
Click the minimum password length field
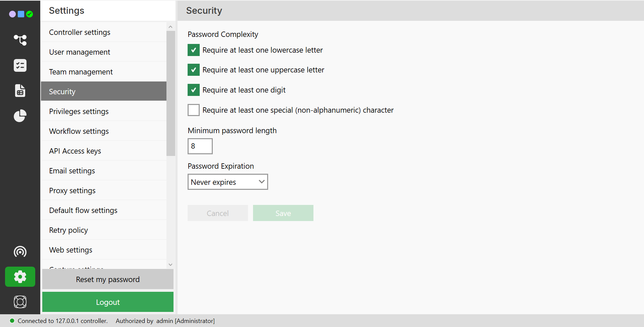(200, 146)
